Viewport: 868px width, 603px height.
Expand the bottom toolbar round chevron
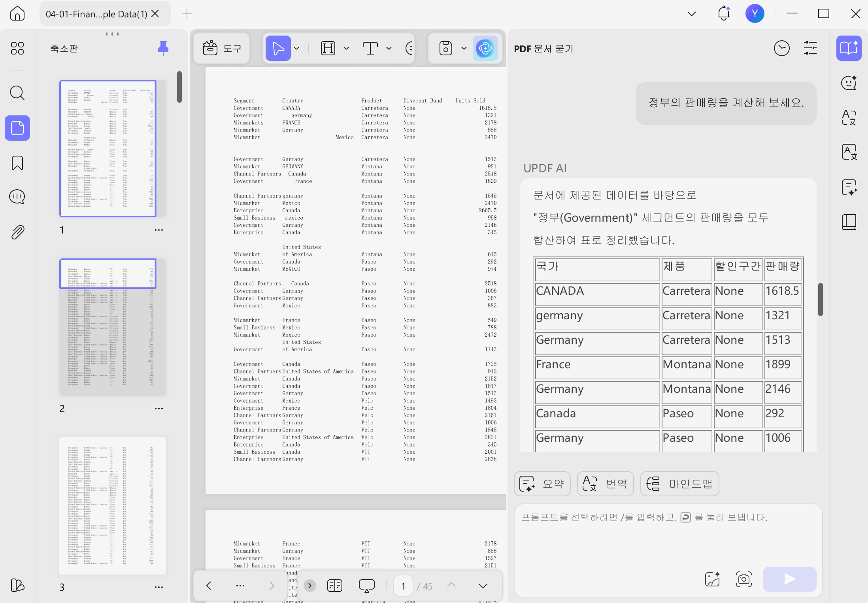tap(310, 586)
